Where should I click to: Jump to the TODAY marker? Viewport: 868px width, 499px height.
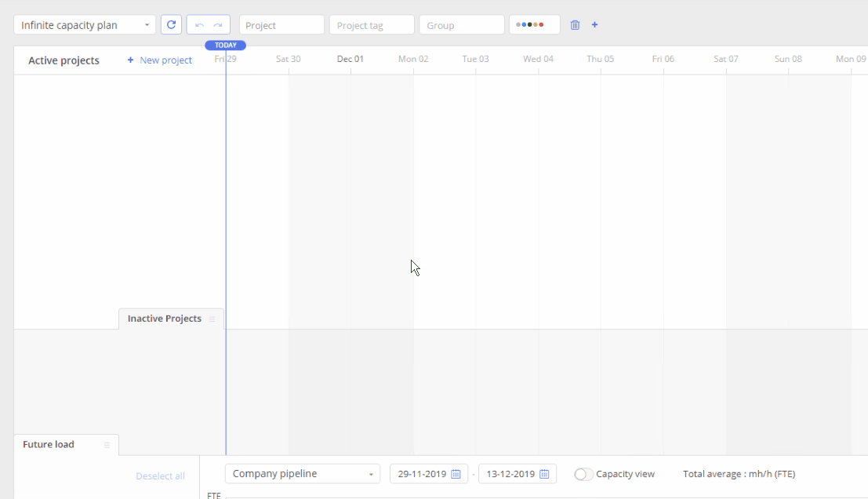[225, 46]
